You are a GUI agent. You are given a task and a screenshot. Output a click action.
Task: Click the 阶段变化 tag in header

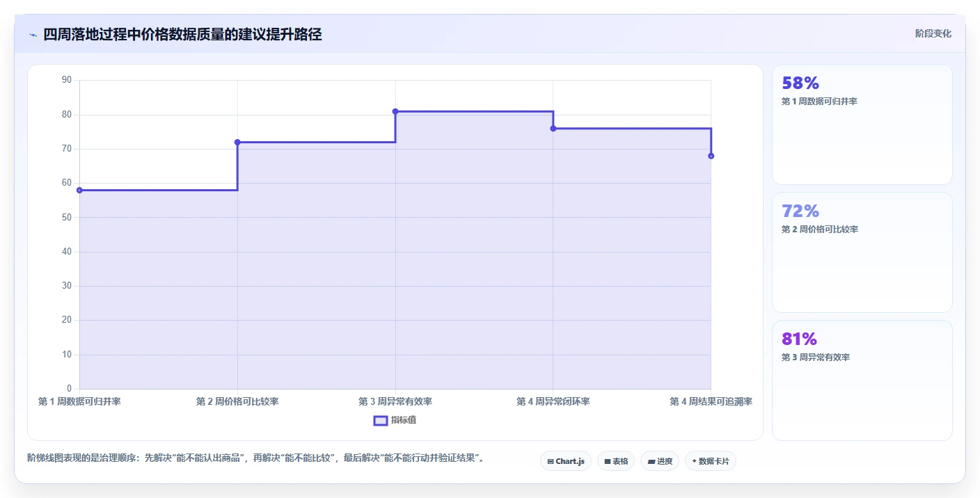(x=933, y=34)
